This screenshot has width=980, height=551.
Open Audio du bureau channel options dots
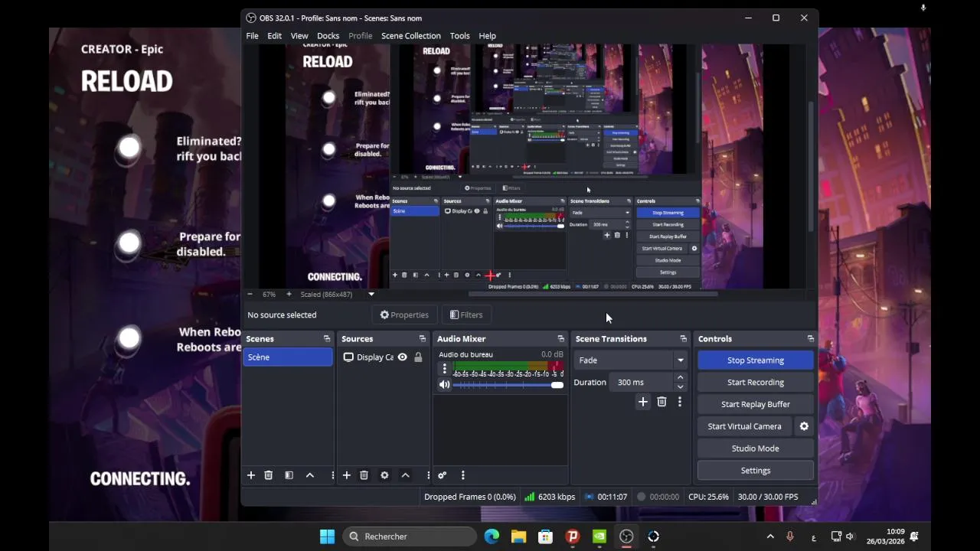[x=444, y=369]
